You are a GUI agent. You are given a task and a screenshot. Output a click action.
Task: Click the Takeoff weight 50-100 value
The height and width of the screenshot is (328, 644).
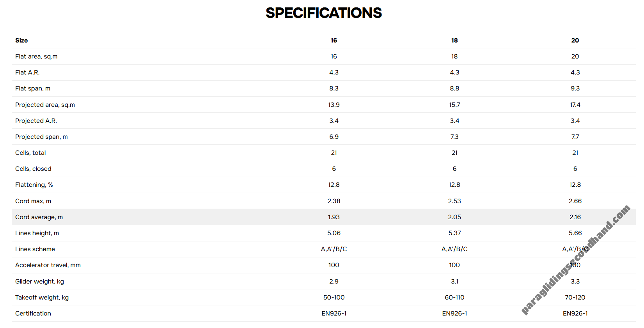pyautogui.click(x=334, y=298)
